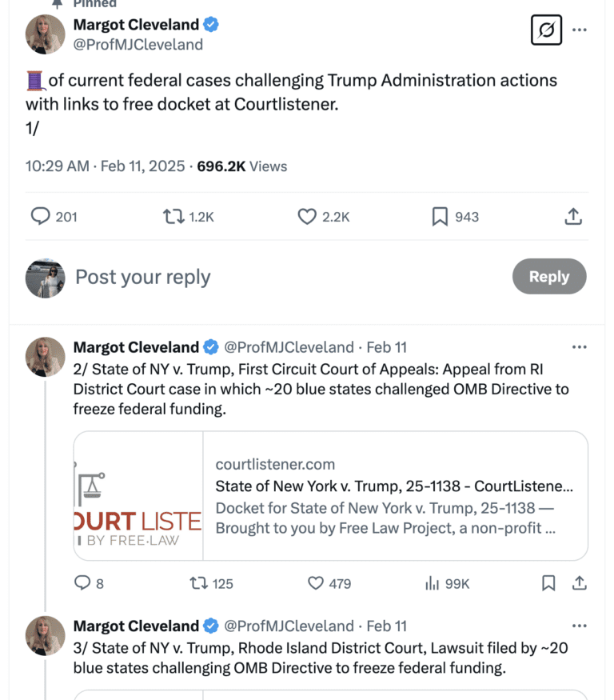Repost the 2/ post with 125 reposts
The image size is (614, 700).
tap(211, 583)
